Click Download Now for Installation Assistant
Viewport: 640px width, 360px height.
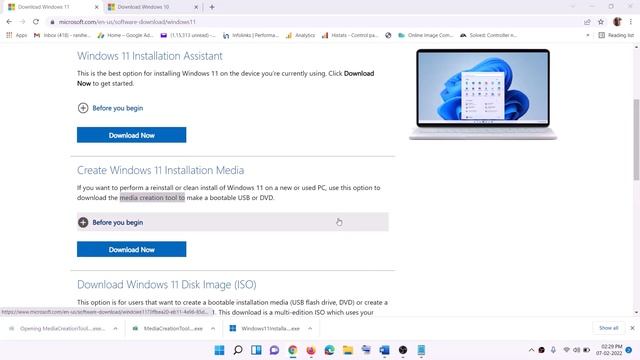pos(131,135)
